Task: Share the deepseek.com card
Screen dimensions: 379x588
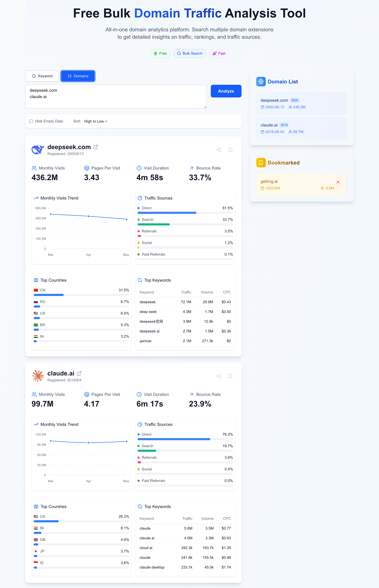Action: pos(219,150)
